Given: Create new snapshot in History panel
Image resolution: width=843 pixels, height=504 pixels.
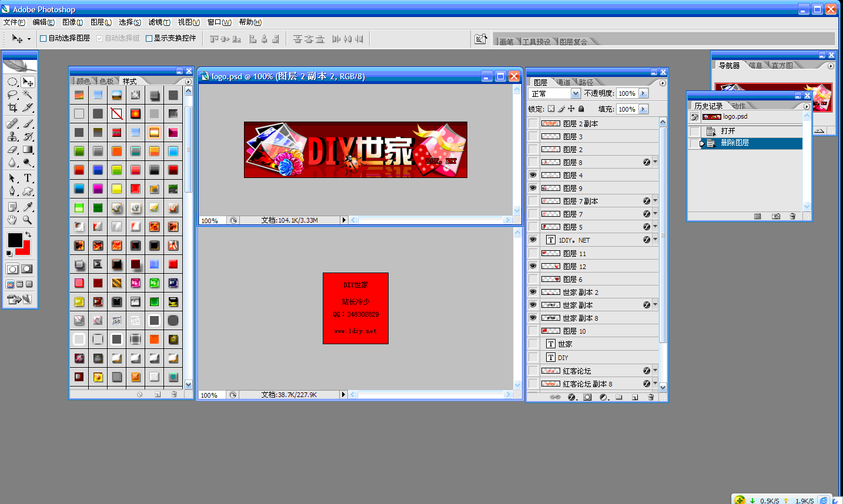Looking at the screenshot, I should 776,216.
